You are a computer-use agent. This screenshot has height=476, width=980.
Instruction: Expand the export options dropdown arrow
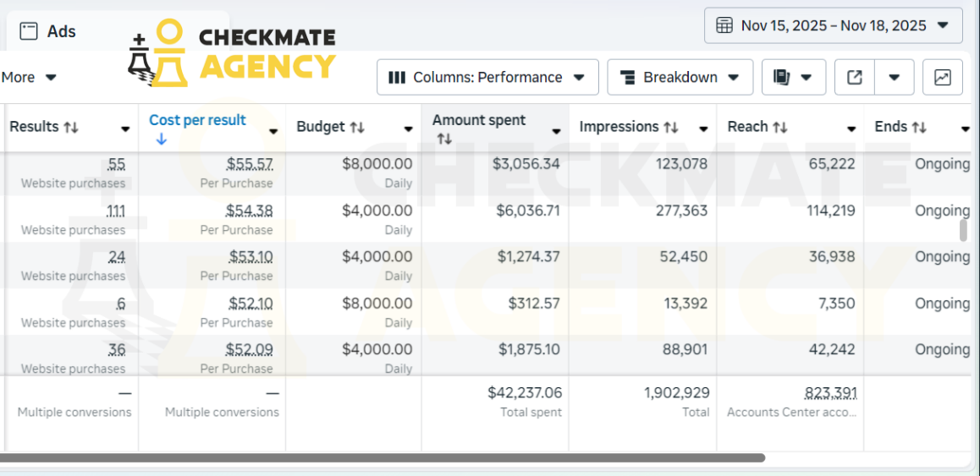895,78
